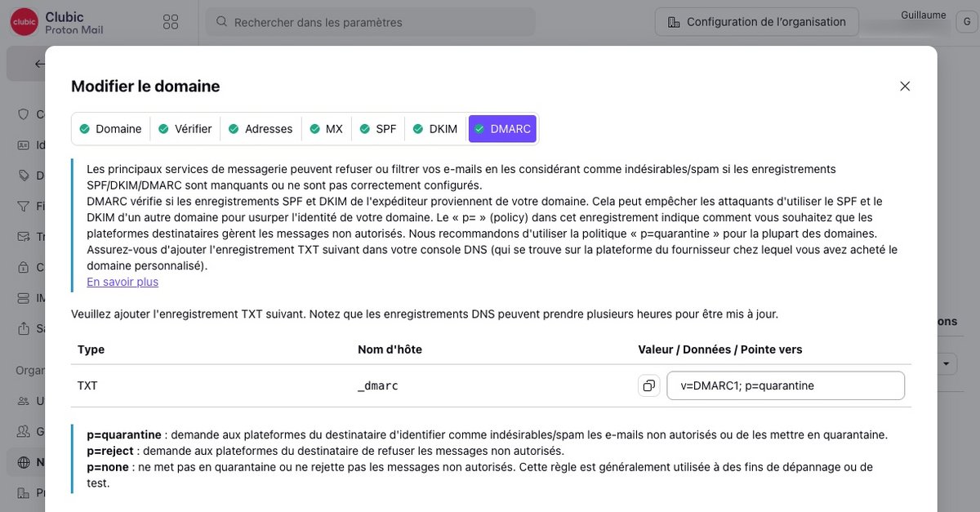Switch to the Vérifier tab
Image resolution: width=980 pixels, height=512 pixels.
185,129
